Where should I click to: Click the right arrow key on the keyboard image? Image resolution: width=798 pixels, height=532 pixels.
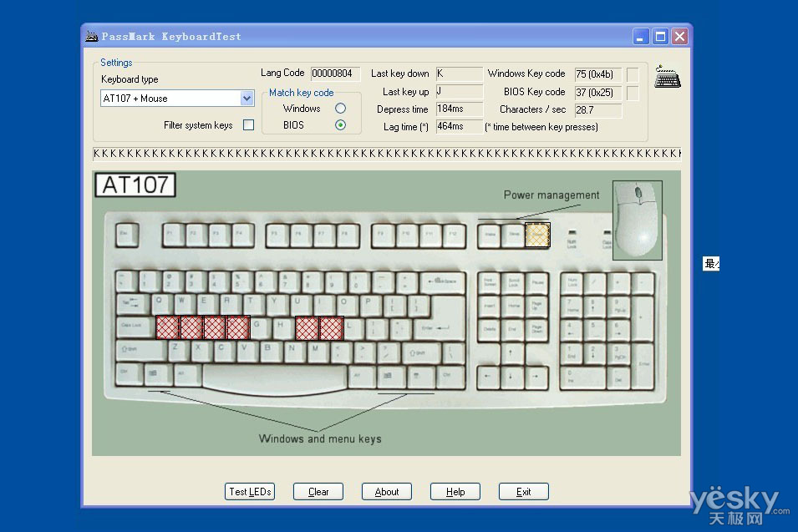click(536, 377)
